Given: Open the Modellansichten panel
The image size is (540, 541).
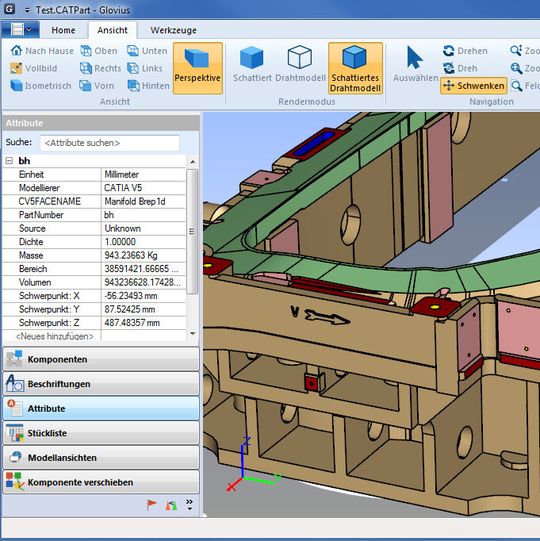Looking at the screenshot, I should [101, 458].
